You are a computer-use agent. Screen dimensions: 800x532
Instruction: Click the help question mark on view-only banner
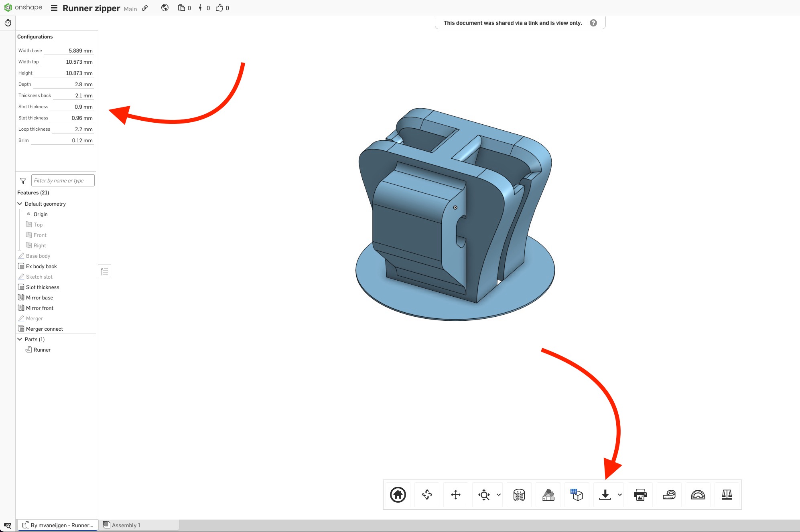coord(593,22)
